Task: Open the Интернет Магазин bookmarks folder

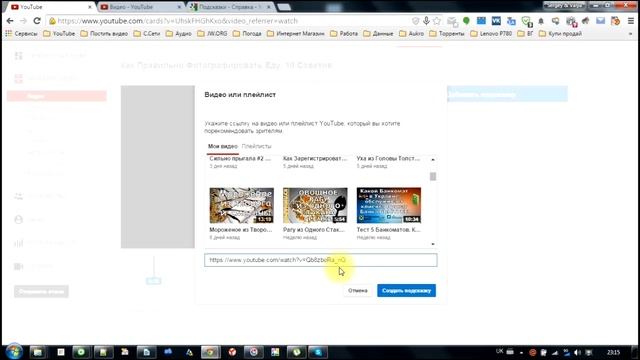Action: pyautogui.click(x=296, y=33)
